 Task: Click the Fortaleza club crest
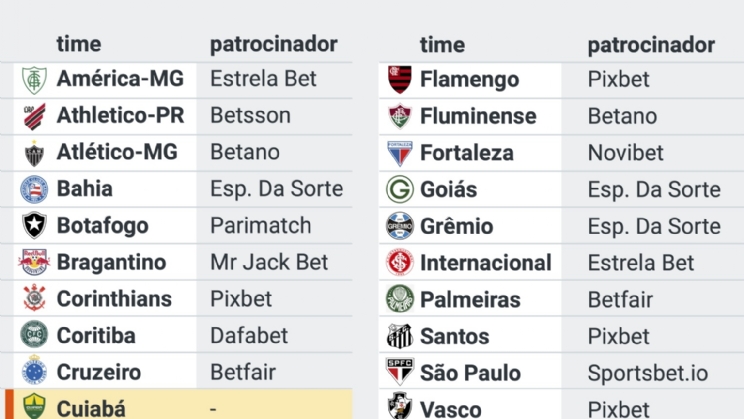point(400,153)
